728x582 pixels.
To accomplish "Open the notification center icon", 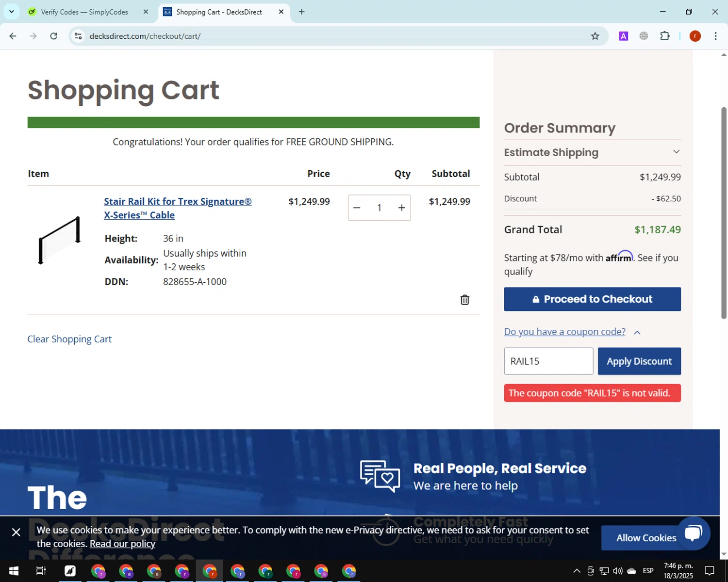I will [710, 571].
